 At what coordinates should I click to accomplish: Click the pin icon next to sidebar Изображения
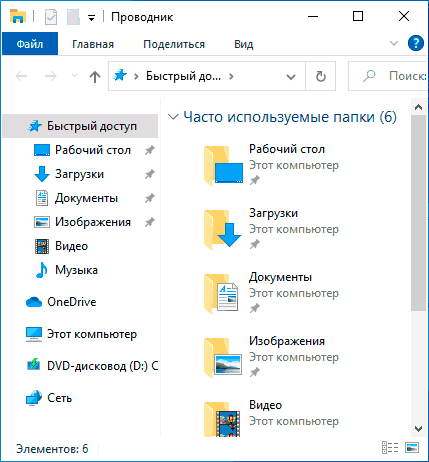pyautogui.click(x=150, y=222)
